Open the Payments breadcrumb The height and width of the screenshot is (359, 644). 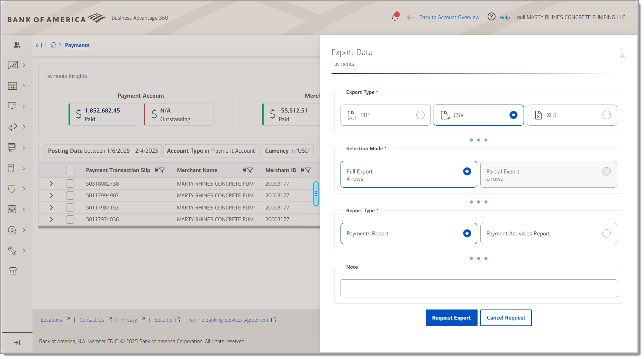pos(77,45)
